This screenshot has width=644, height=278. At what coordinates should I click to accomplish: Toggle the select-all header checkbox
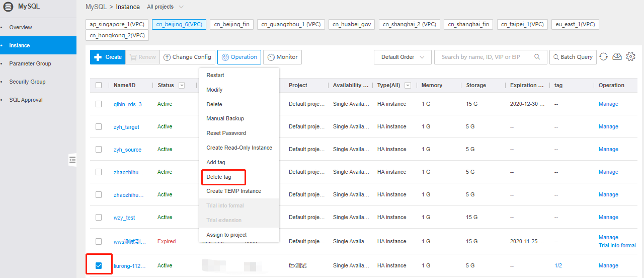(x=99, y=85)
